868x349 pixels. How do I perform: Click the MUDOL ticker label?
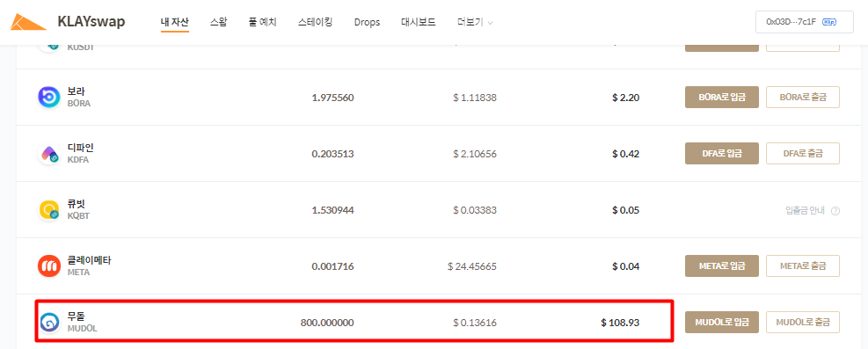(82, 329)
